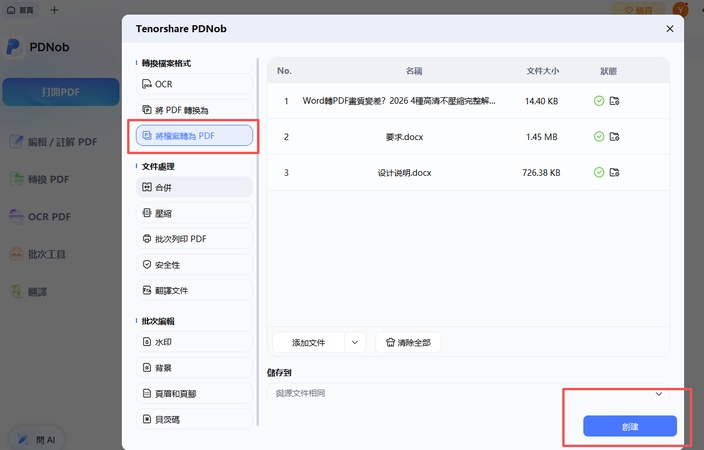Open the 翻譯文件 option
Image resolution: width=704 pixels, height=450 pixels.
coord(194,291)
